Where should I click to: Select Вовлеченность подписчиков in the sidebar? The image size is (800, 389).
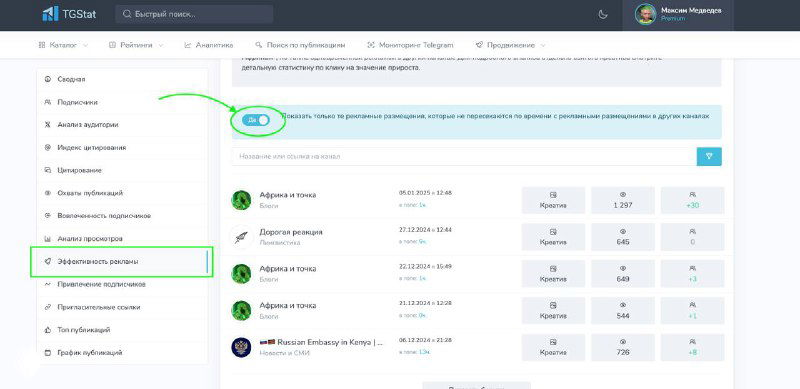coord(122,215)
